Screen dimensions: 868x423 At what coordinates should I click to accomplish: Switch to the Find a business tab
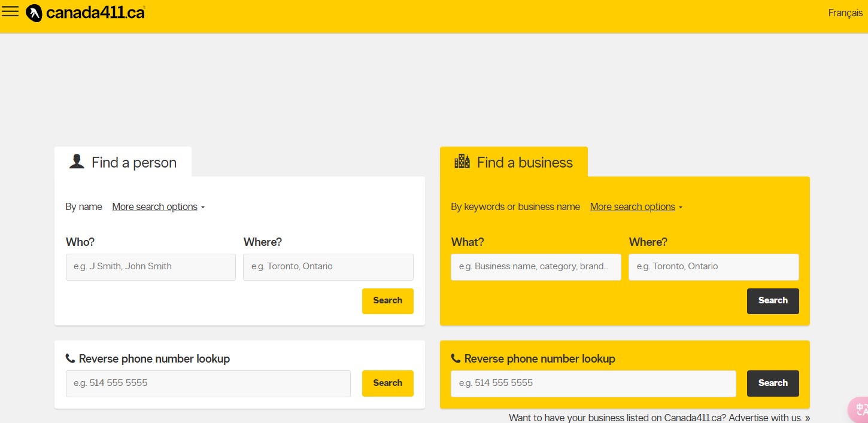tap(514, 162)
